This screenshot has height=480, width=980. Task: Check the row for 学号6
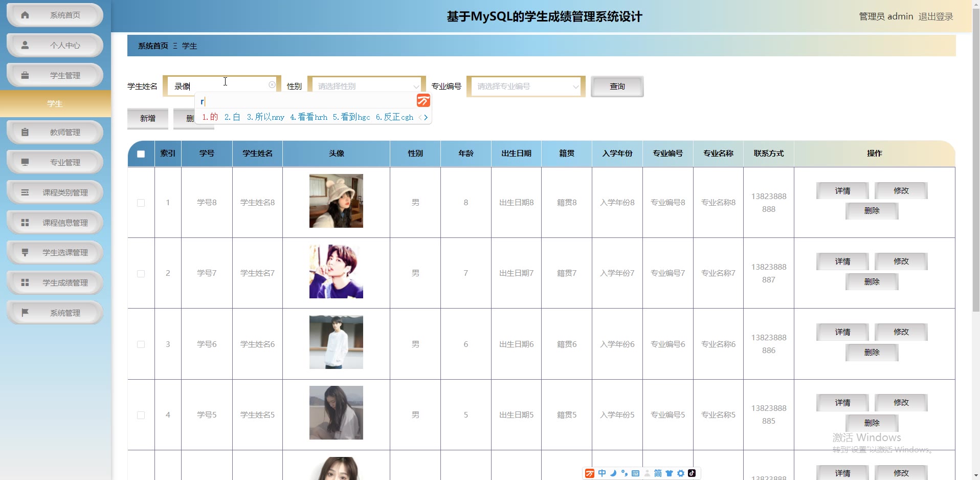click(141, 344)
